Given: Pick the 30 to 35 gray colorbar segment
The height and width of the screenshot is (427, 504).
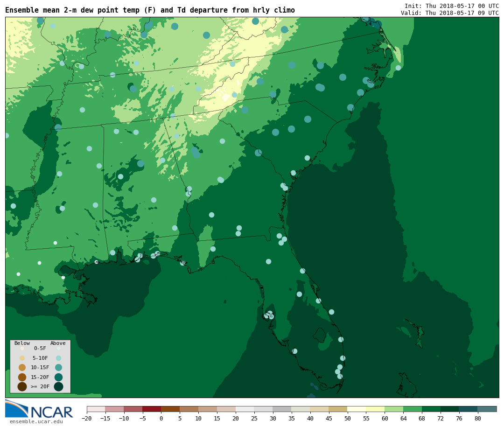Looking at the screenshot, I should point(282,409).
